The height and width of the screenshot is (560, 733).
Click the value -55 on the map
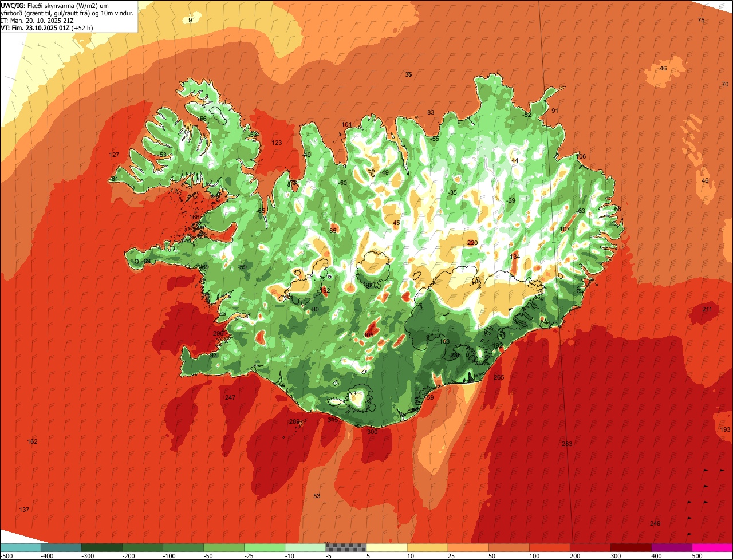click(x=434, y=139)
